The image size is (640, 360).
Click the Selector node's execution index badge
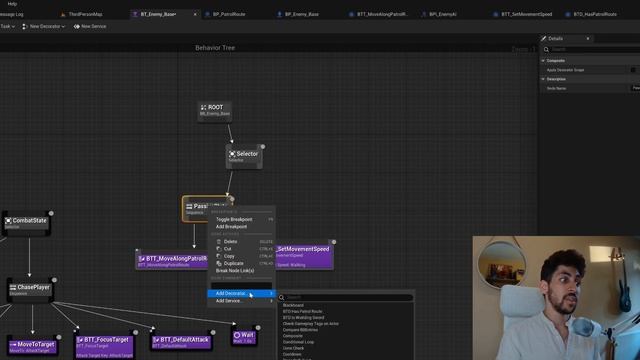pyautogui.click(x=263, y=147)
